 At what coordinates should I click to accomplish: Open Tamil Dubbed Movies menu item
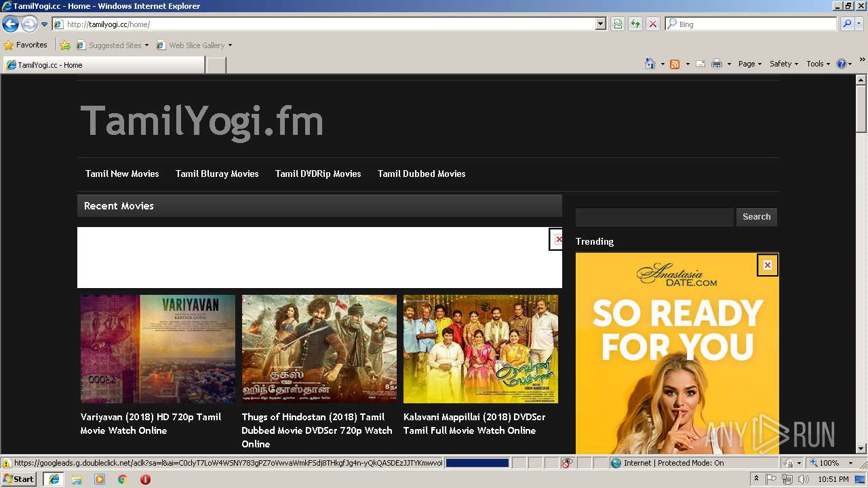coord(422,174)
